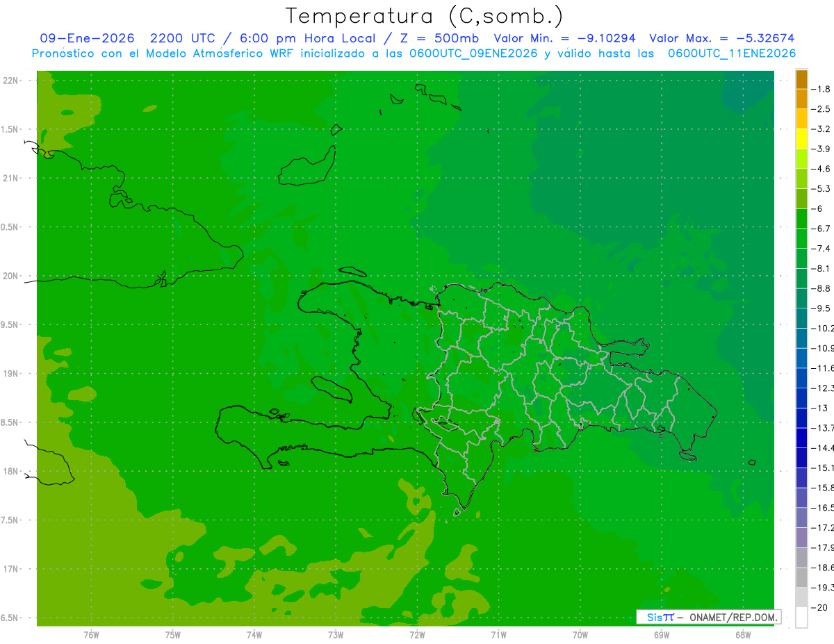
Task: Select the "Z = 500mb" level text
Action: pos(439,39)
